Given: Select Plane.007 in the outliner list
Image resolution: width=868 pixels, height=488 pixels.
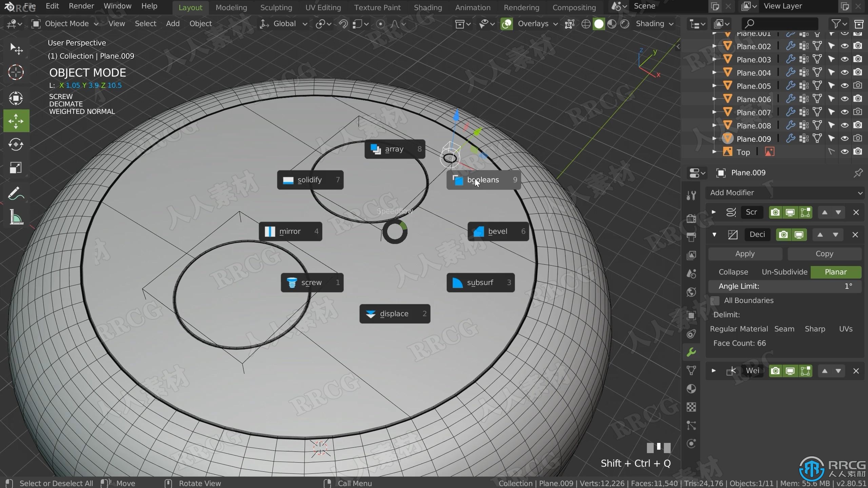Looking at the screenshot, I should pos(753,112).
